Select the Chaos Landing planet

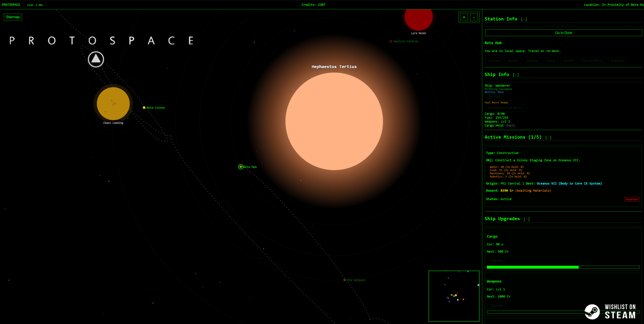[113, 103]
